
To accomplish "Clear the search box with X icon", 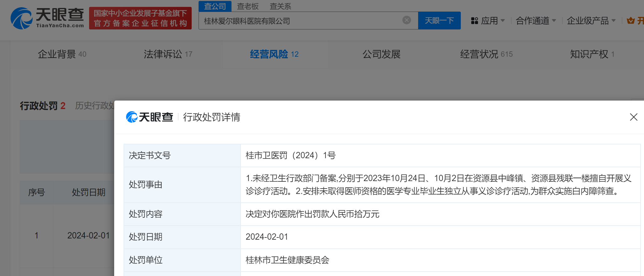I will click(407, 20).
